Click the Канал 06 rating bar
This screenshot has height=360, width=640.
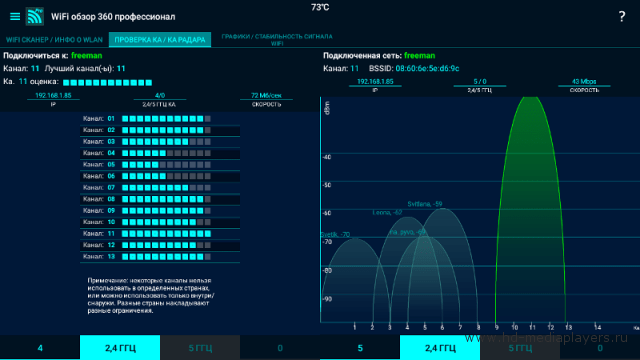tap(167, 176)
